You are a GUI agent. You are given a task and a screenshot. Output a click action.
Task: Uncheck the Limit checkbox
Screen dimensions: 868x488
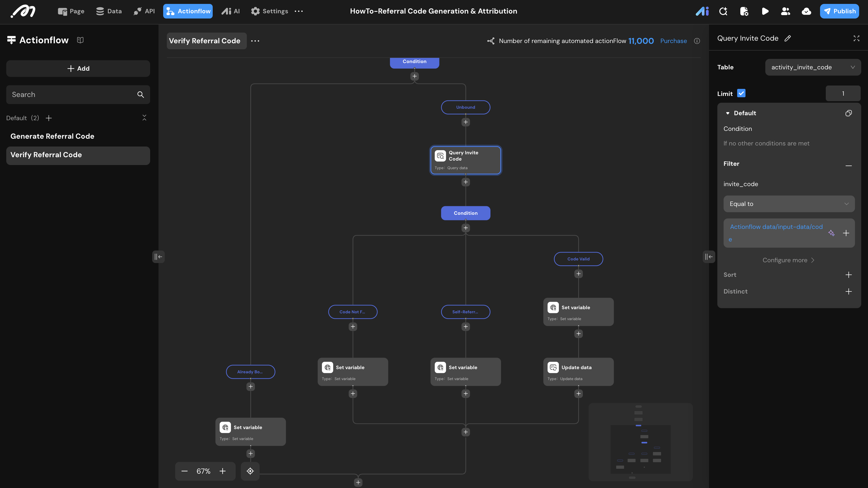pos(741,93)
